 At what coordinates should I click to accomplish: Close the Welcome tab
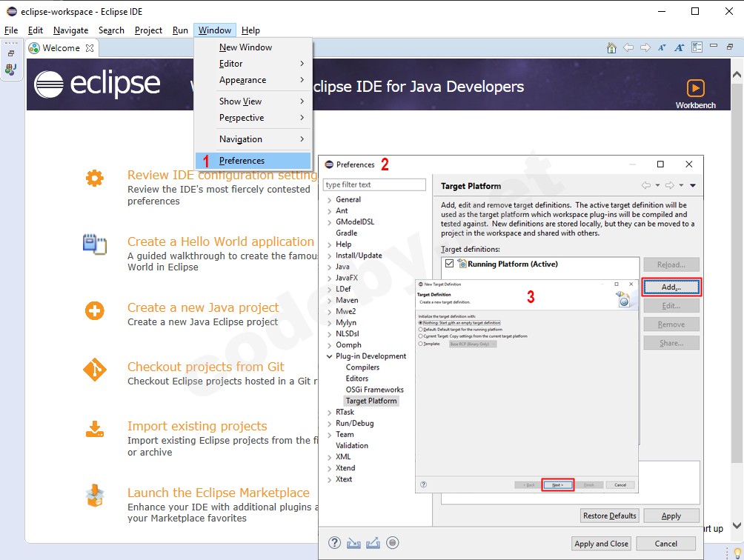89,48
